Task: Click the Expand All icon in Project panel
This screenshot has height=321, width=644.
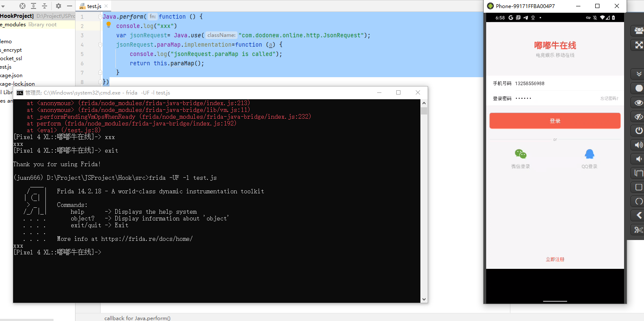Action: pos(34,6)
